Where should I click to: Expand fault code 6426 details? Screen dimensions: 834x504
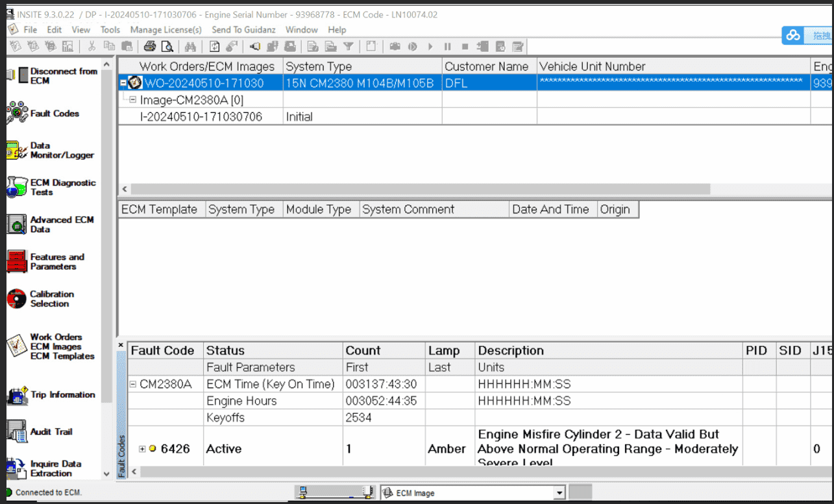pyautogui.click(x=142, y=449)
